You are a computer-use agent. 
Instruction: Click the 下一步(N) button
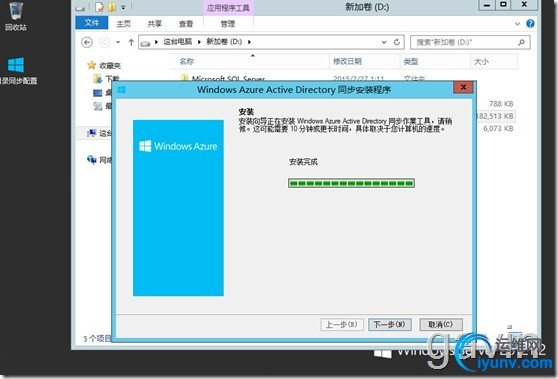pos(390,325)
